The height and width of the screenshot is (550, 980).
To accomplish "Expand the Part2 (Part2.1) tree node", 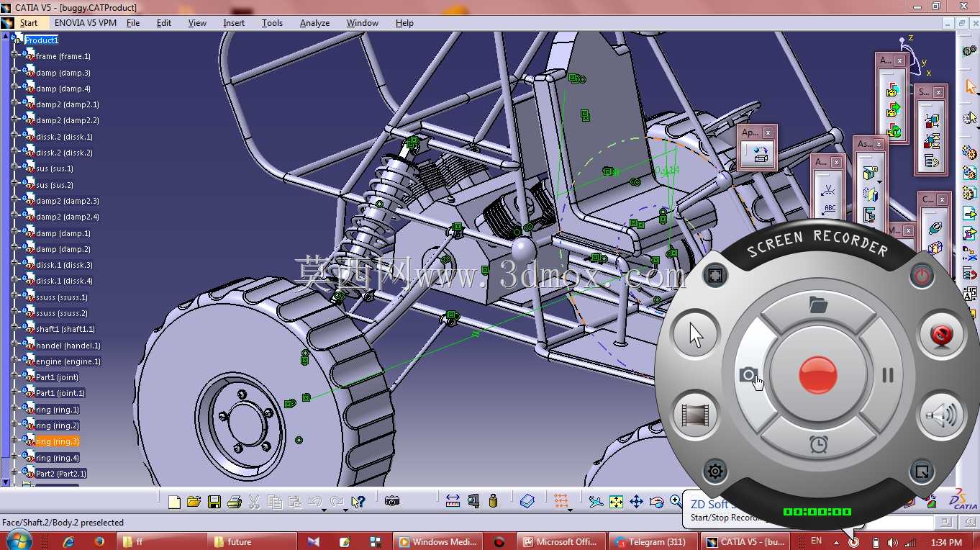I will (14, 473).
